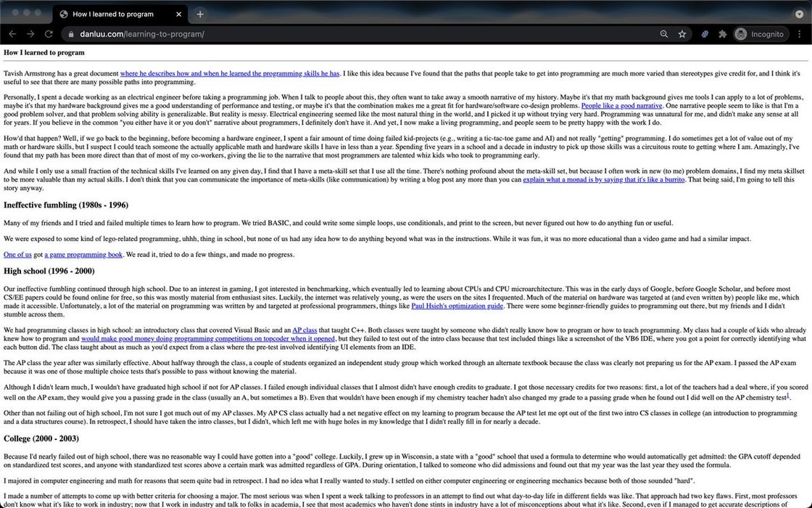Click the blue extension icon in the toolbar
812x508 pixels.
point(705,34)
